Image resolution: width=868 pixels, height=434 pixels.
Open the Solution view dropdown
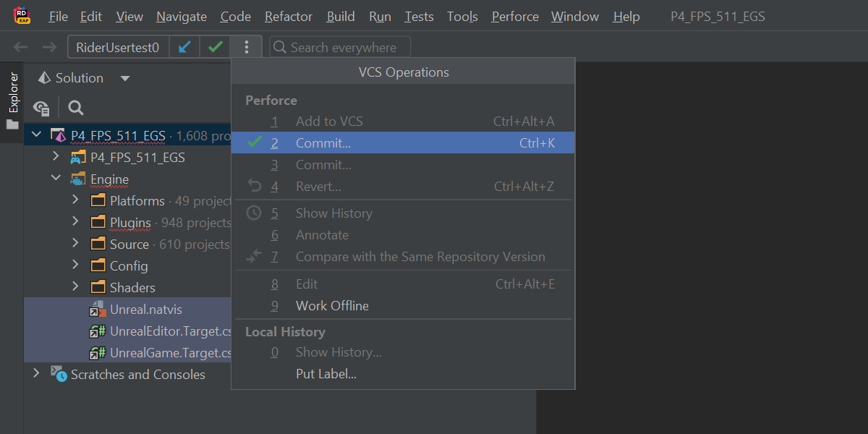pos(125,78)
